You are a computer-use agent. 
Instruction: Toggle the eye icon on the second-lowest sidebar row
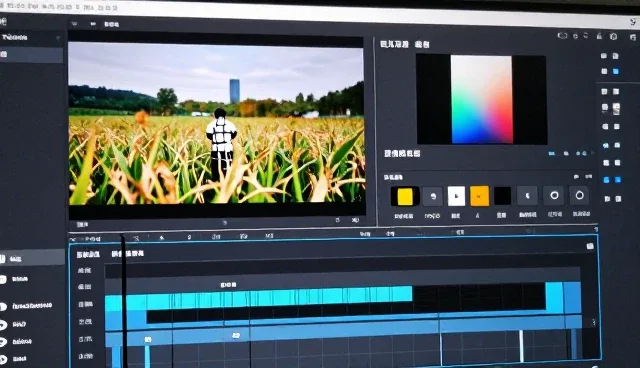[x=3, y=342]
